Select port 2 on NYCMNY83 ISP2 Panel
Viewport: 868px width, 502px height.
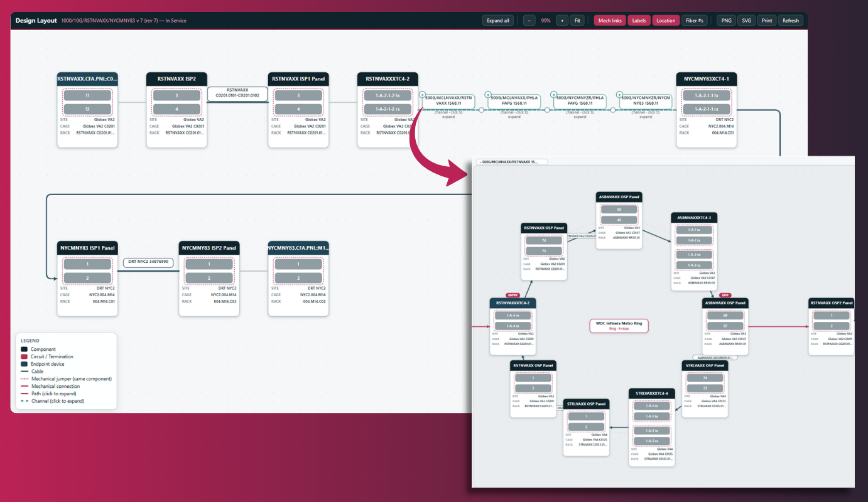coord(209,278)
